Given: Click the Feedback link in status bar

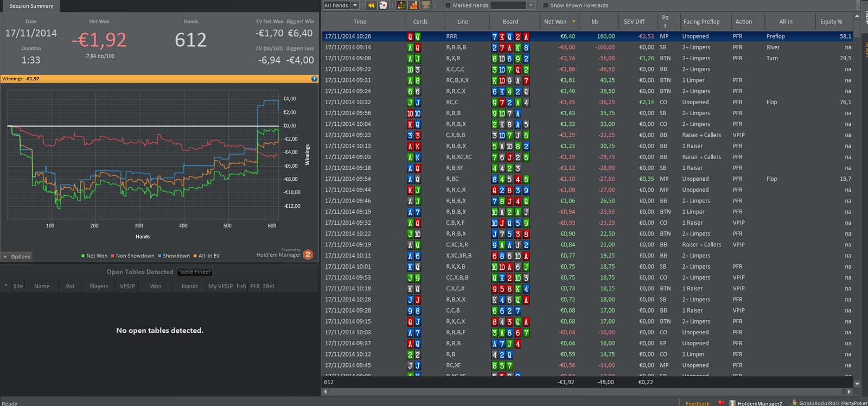Looking at the screenshot, I should pyautogui.click(x=697, y=403).
